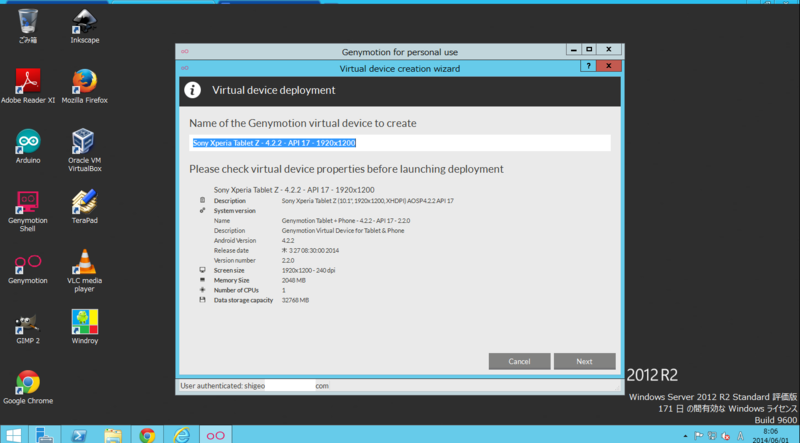
Task: Click the Cancel button in the wizard
Action: 519,361
